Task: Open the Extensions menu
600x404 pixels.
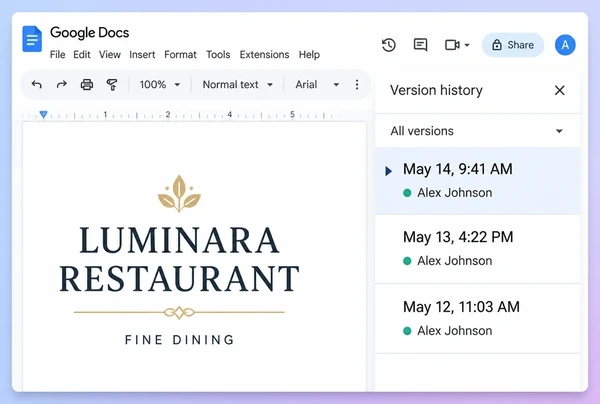Action: tap(264, 55)
